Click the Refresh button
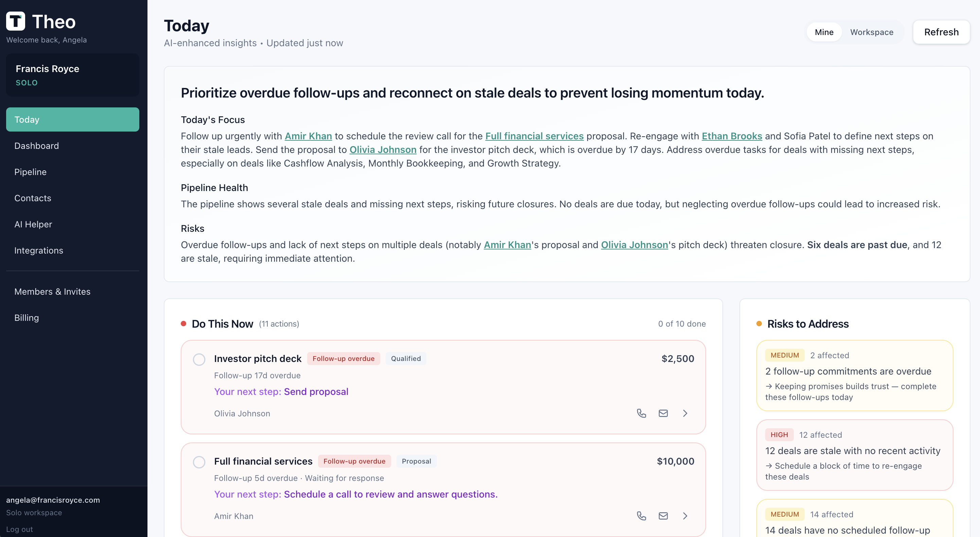The image size is (980, 537). pos(941,32)
